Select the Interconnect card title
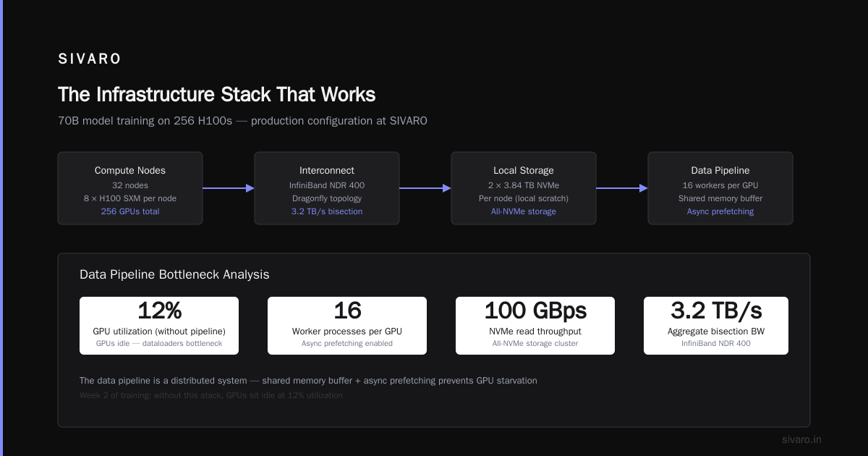 point(327,171)
